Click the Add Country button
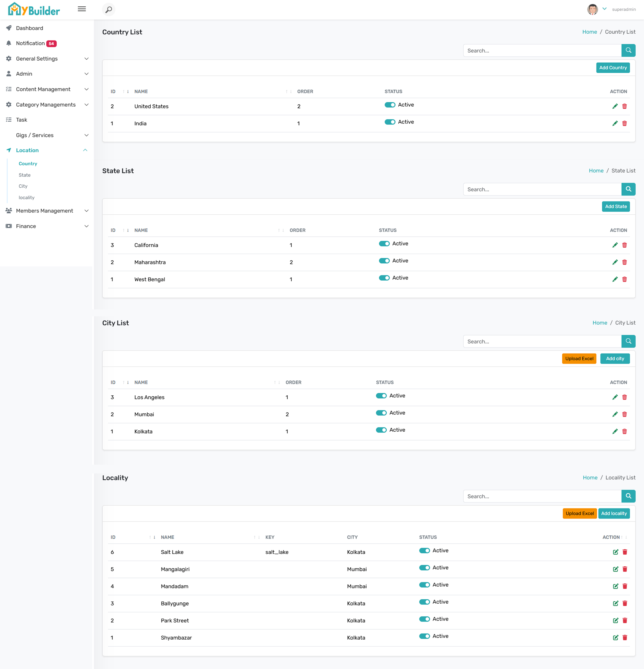644x669 pixels. 613,68
